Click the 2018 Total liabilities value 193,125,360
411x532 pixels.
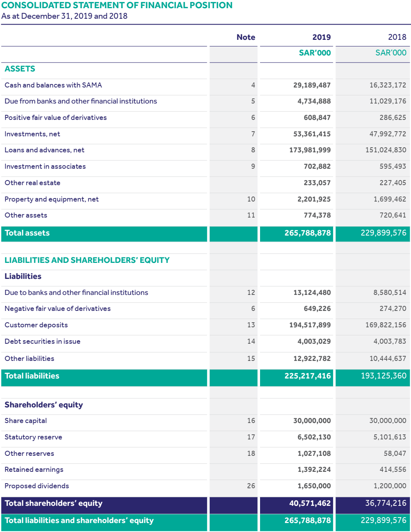click(383, 376)
